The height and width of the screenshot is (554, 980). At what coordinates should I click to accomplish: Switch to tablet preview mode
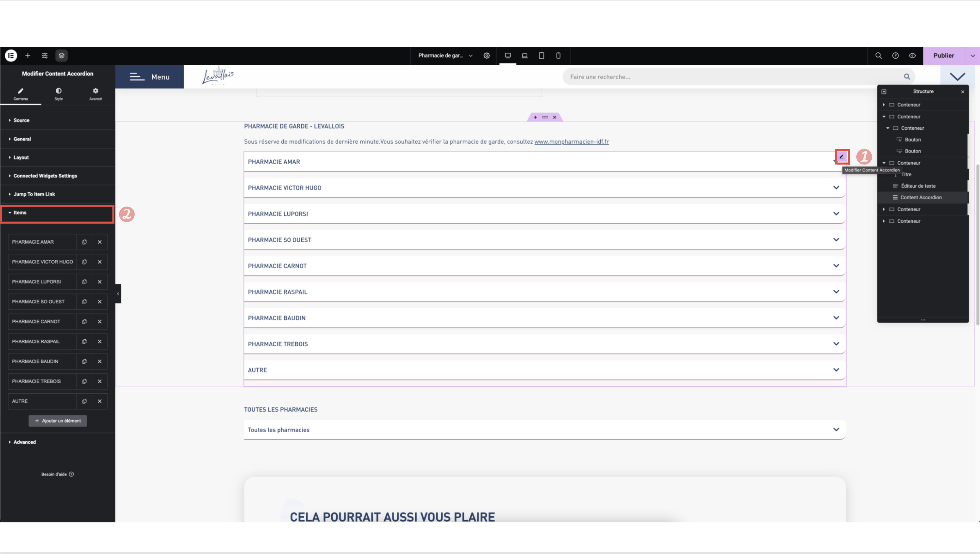541,56
